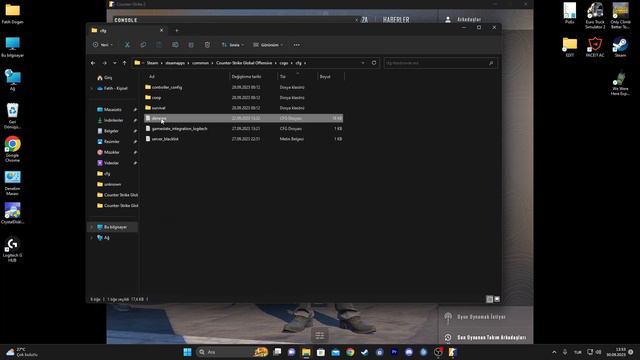Image resolution: width=640 pixels, height=360 pixels.
Task: Click CONSOLE title in Counter-Strike window
Action: [126, 20]
